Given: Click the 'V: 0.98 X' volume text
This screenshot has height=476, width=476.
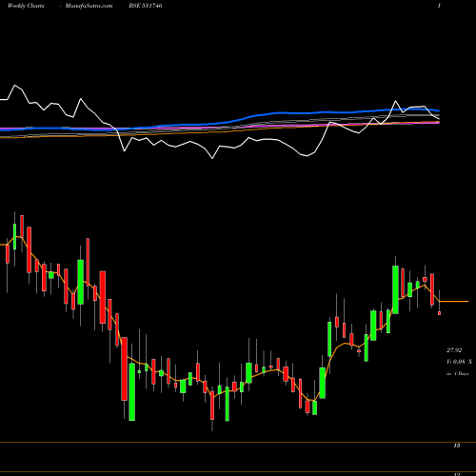Looking at the screenshot, I should coord(459,362).
